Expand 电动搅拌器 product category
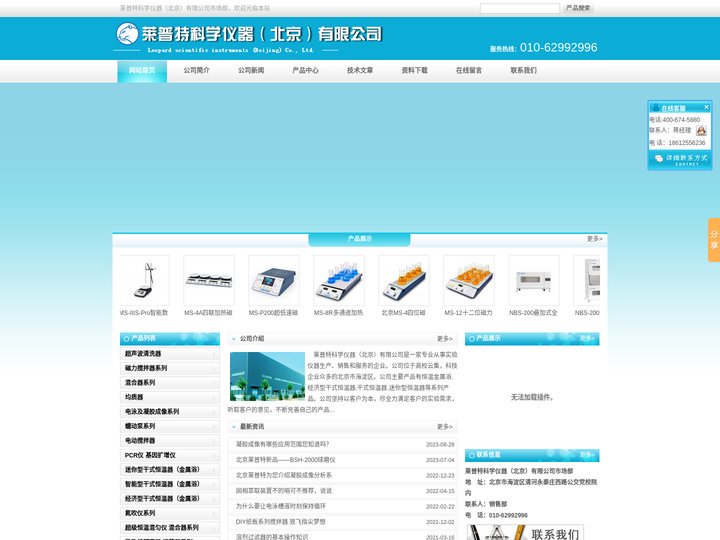Screen dimensions: 720x540 point(169,441)
